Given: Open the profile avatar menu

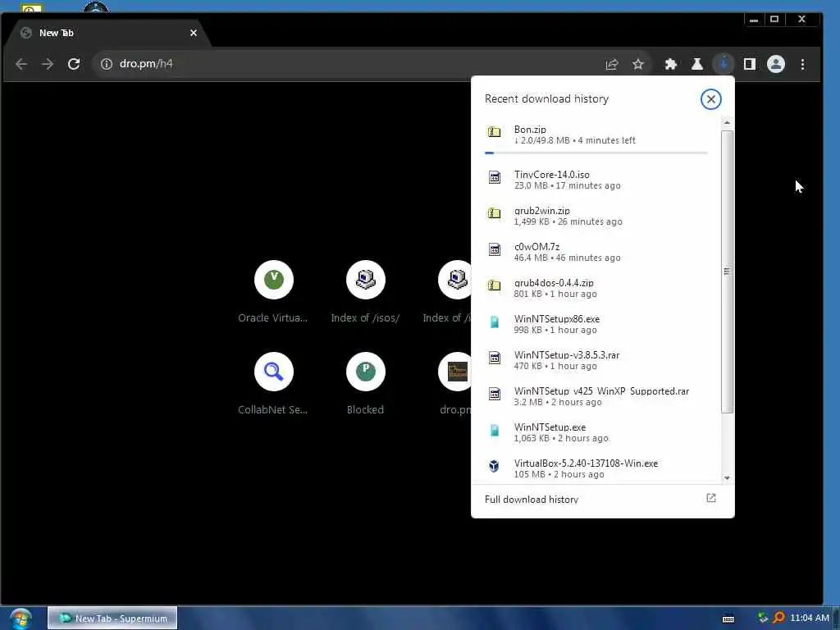Looking at the screenshot, I should click(776, 64).
